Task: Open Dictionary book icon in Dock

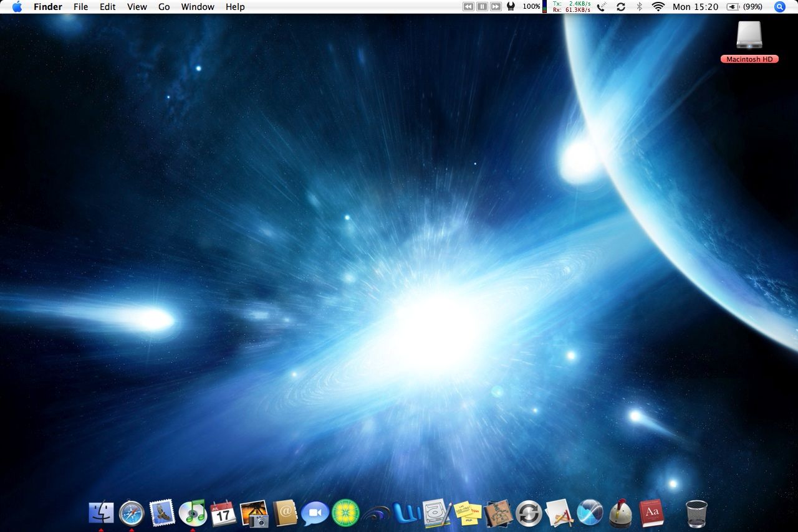Action: 651,513
